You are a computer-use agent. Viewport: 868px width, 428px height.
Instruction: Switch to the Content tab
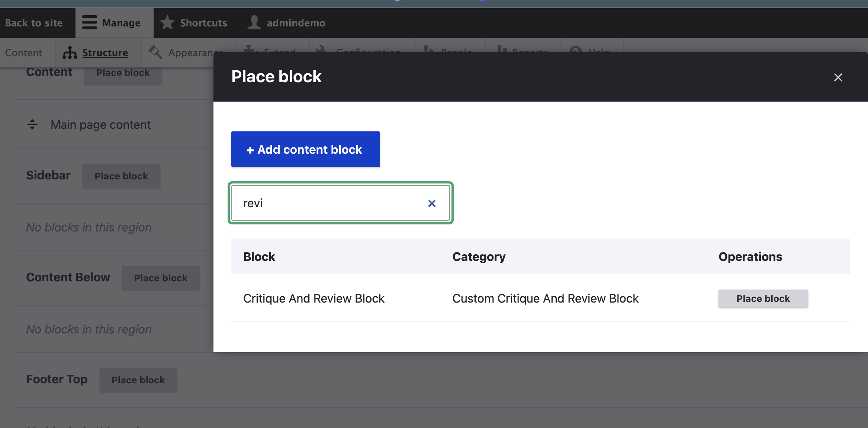pyautogui.click(x=23, y=52)
